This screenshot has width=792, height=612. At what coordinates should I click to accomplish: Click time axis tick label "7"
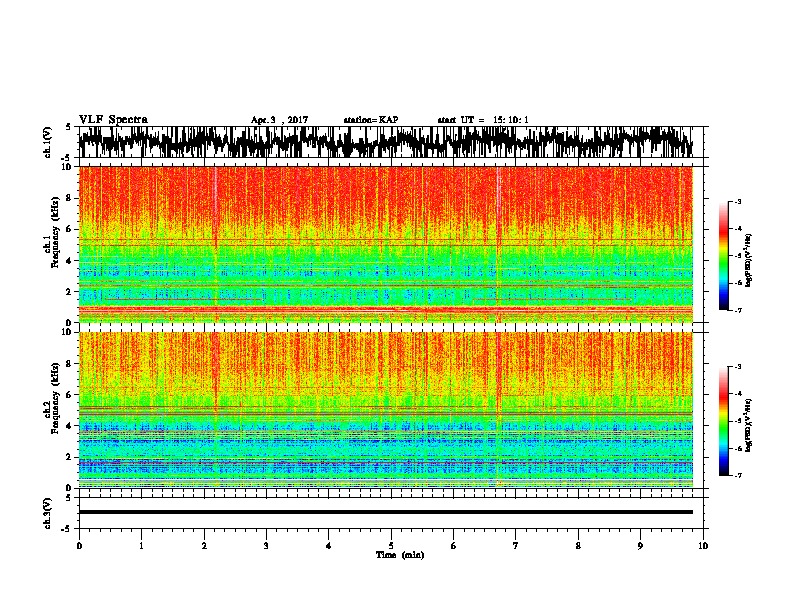point(516,546)
